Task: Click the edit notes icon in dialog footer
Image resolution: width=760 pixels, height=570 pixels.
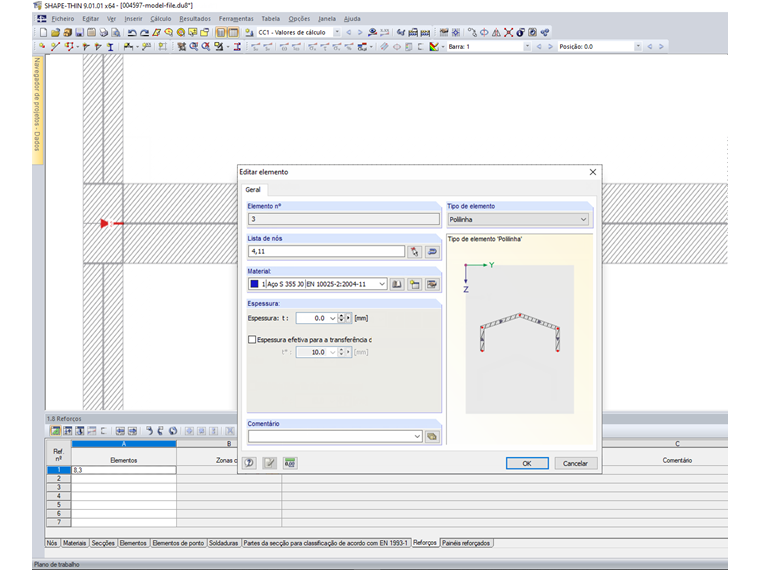Action: coord(269,463)
